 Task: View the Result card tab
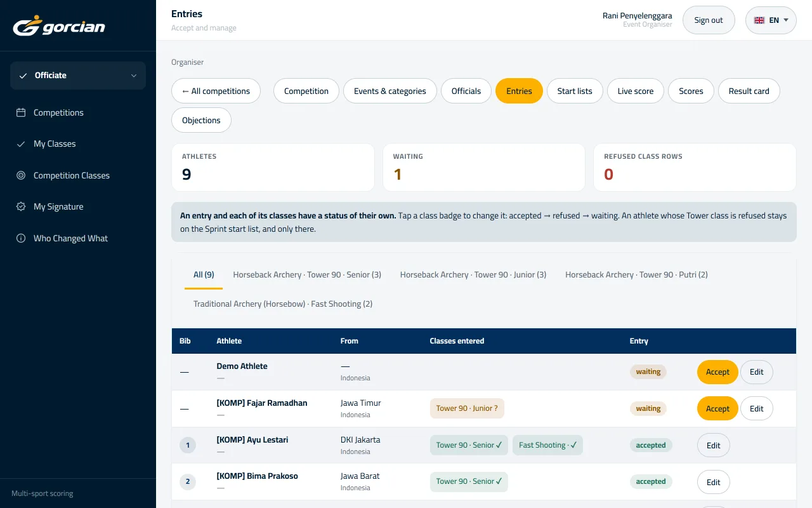tap(749, 91)
